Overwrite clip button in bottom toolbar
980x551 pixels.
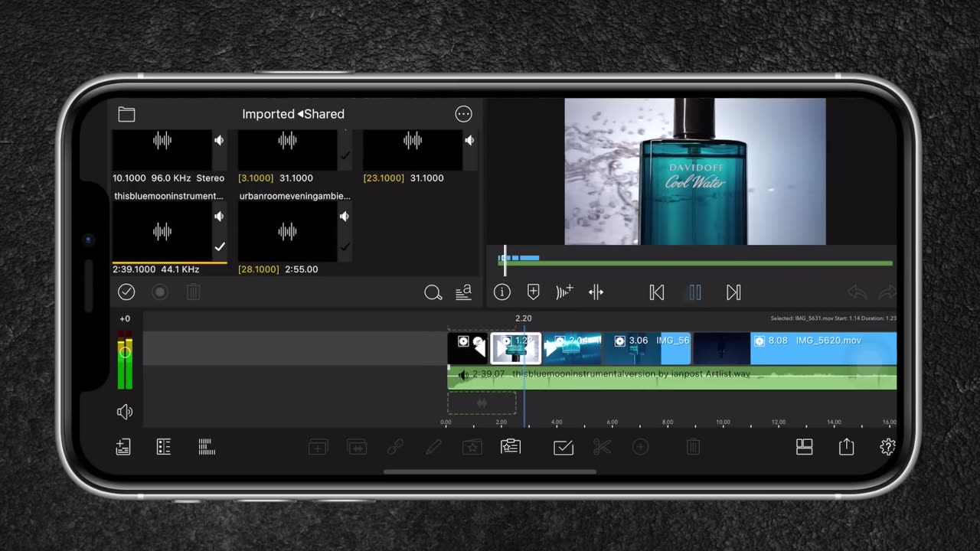click(x=356, y=448)
